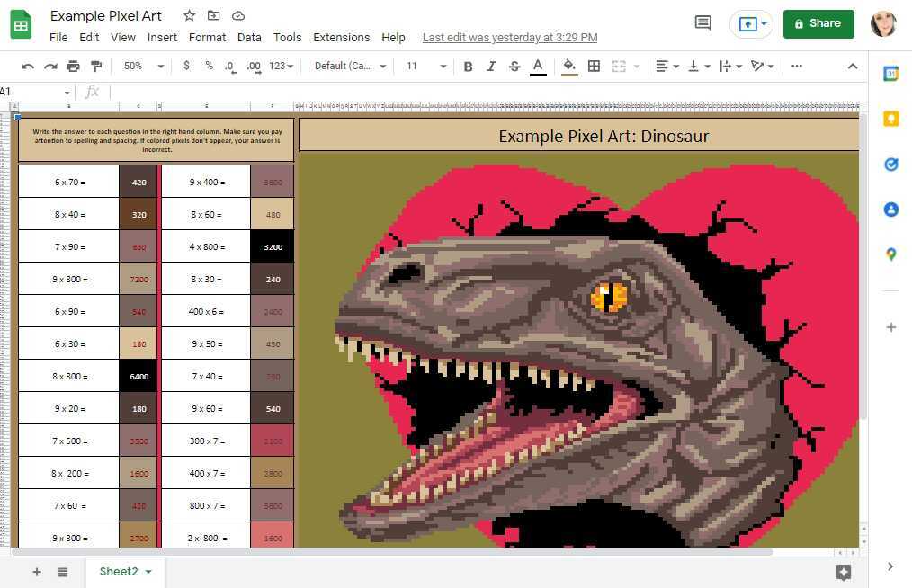The image size is (912, 588).
Task: Open the Borders menu icon
Action: pyautogui.click(x=594, y=66)
